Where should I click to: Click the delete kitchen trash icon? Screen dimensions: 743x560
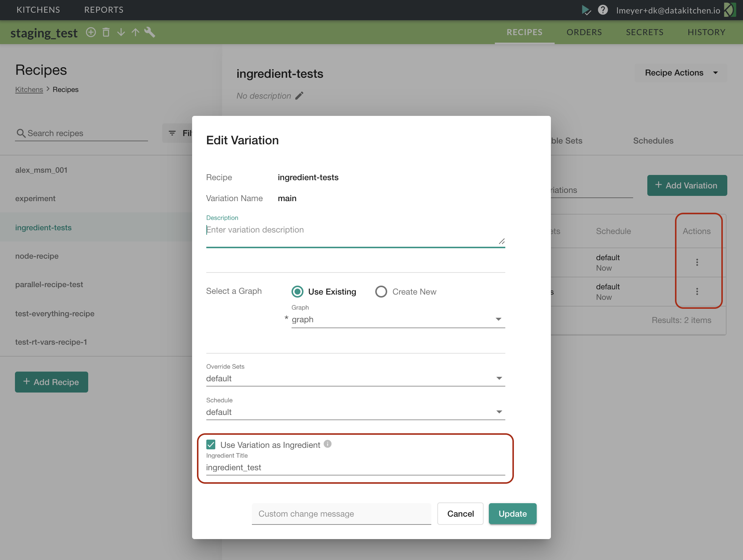[x=106, y=33]
